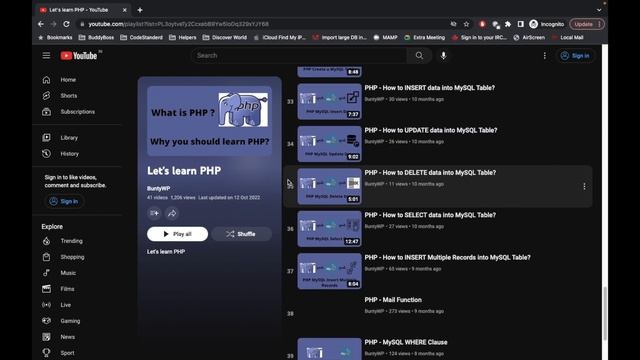Screen dimensions: 640x360
Task: Open UPDATE data into MySQL video thumbnail
Action: point(329,144)
